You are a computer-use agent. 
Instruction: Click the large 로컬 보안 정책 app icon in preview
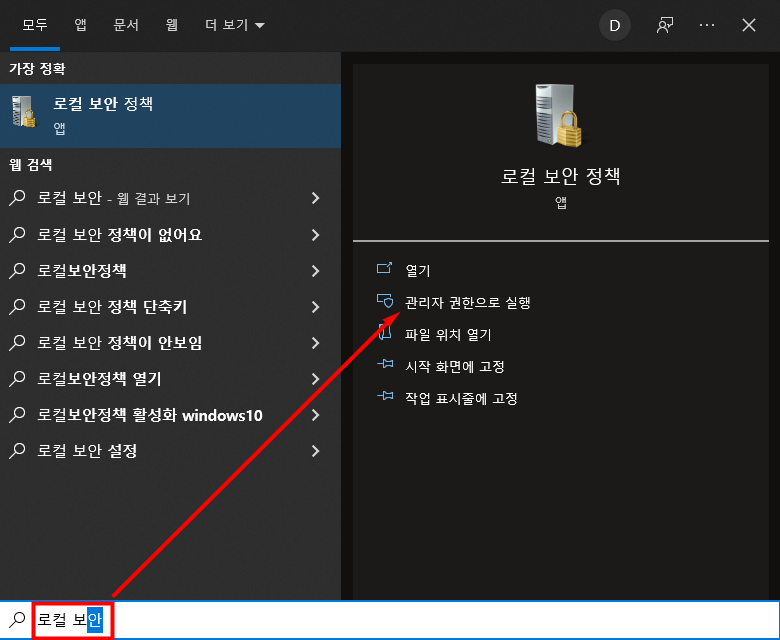(x=559, y=115)
